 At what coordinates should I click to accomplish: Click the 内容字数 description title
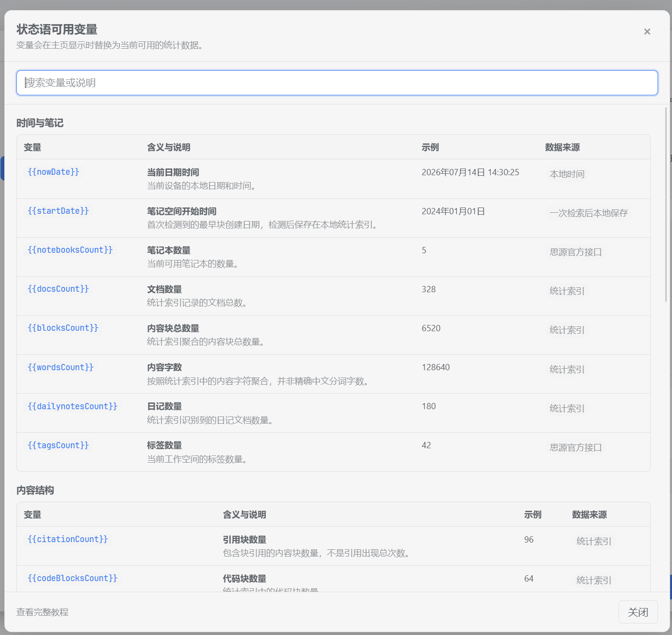[x=164, y=367]
